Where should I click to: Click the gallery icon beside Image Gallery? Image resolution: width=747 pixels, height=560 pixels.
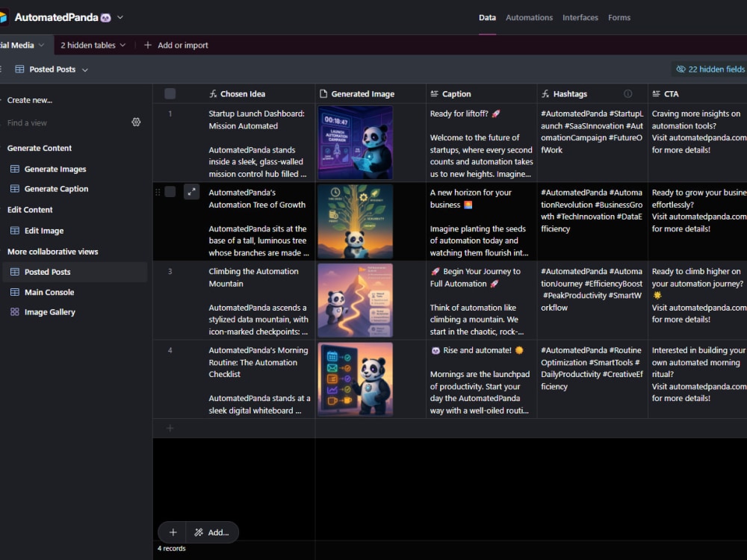click(15, 312)
